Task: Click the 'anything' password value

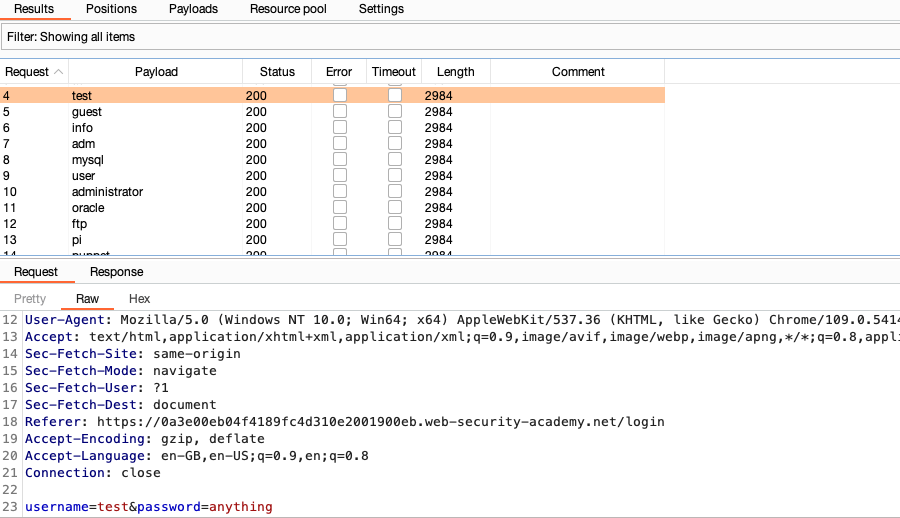Action: [240, 507]
